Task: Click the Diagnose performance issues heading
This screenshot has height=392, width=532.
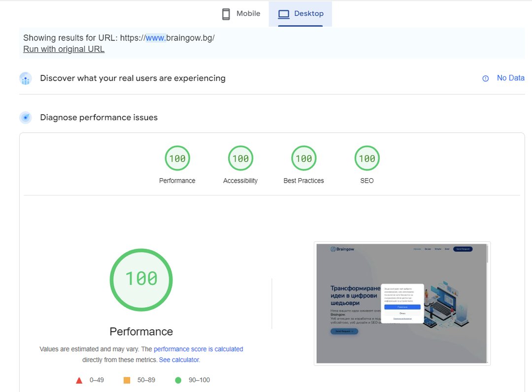Action: (99, 118)
